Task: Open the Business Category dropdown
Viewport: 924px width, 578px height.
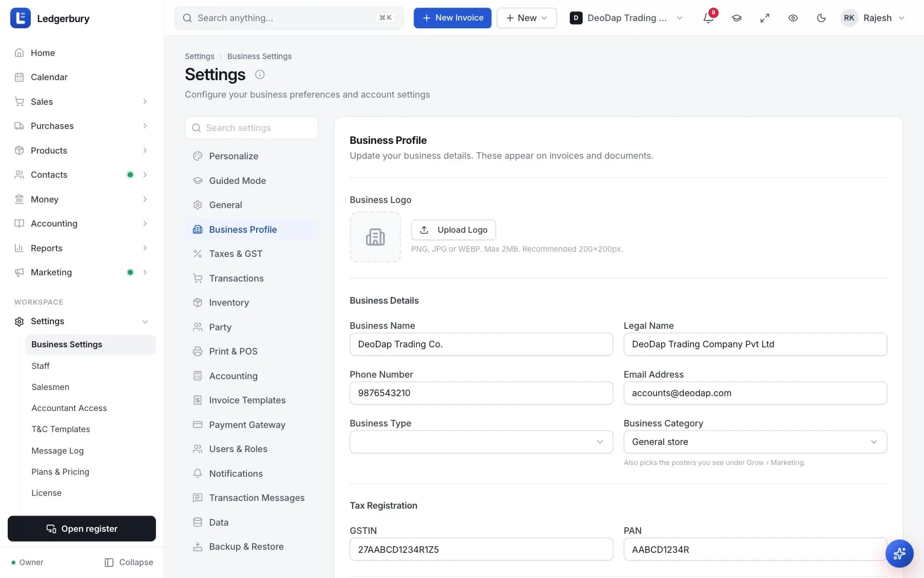Action: (x=755, y=442)
